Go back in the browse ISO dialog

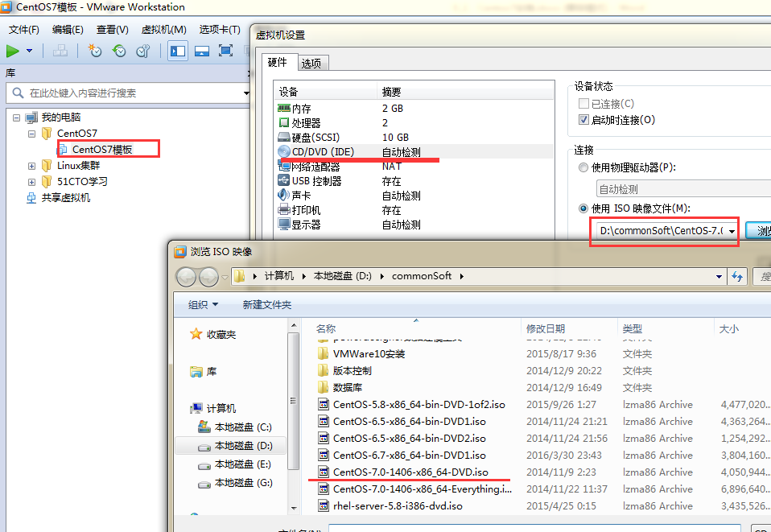pyautogui.click(x=187, y=277)
